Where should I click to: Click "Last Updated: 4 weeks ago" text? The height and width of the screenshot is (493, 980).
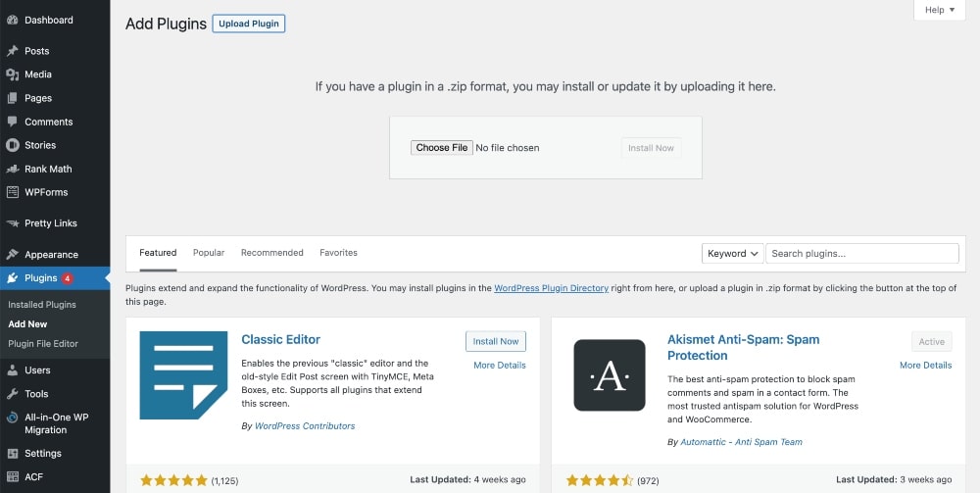click(x=467, y=479)
